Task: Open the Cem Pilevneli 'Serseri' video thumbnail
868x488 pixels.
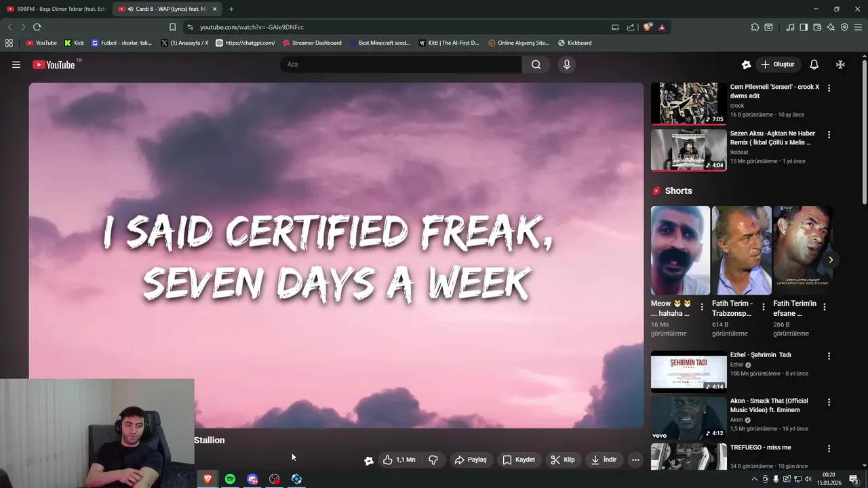Action: 688,104
